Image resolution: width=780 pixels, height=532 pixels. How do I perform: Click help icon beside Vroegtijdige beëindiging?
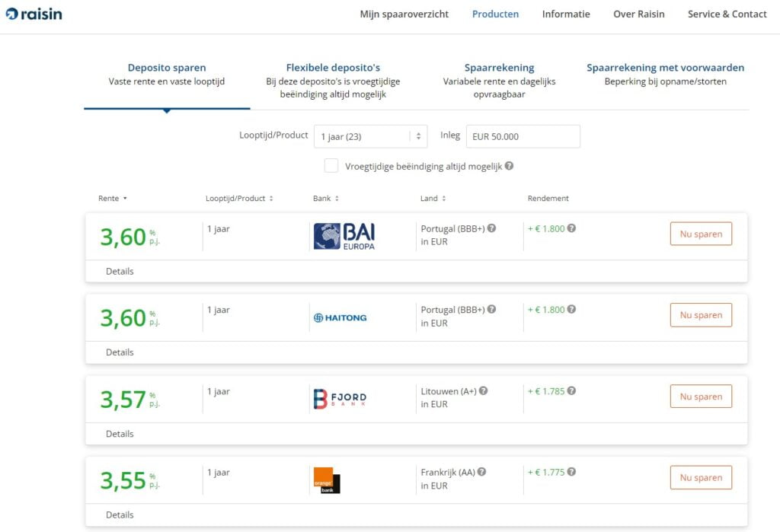(509, 166)
